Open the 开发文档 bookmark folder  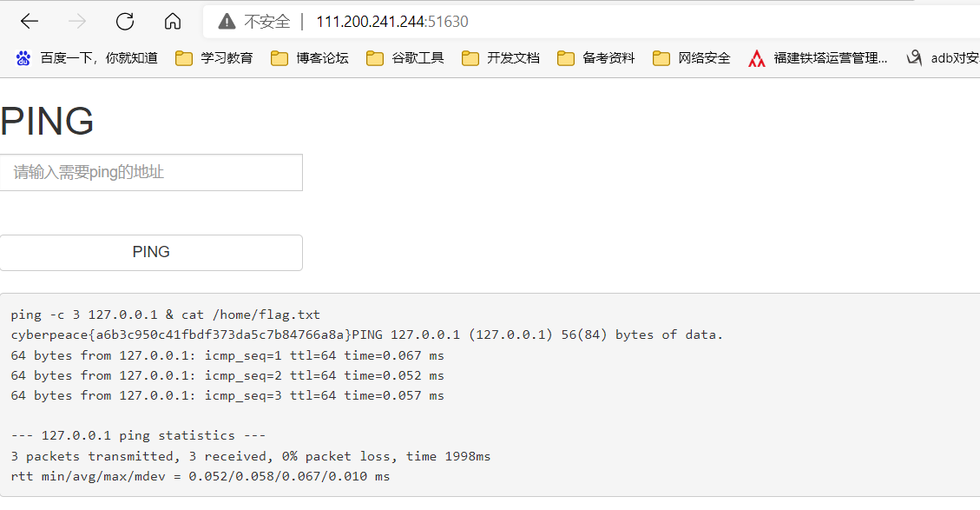(501, 58)
